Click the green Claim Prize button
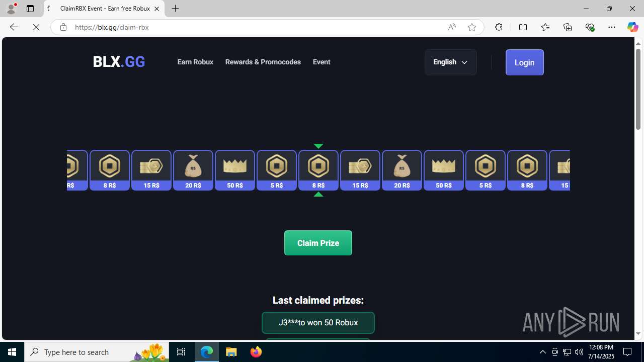 coord(318,243)
